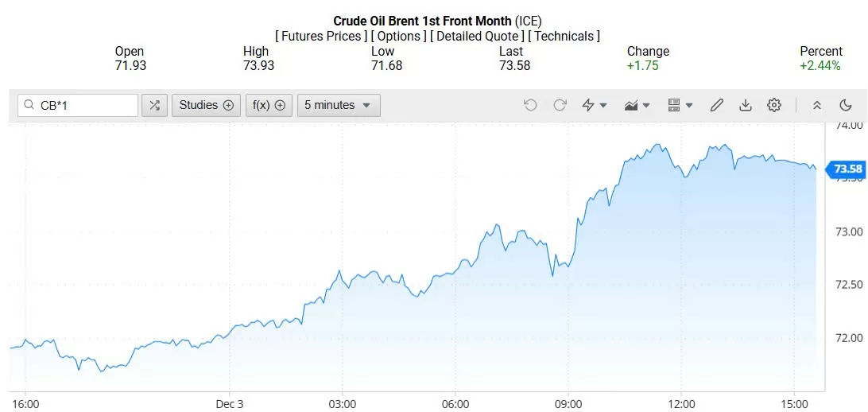Viewport: 868px width, 412px height.
Task: Click the CB*1 symbol search field
Action: coord(78,105)
